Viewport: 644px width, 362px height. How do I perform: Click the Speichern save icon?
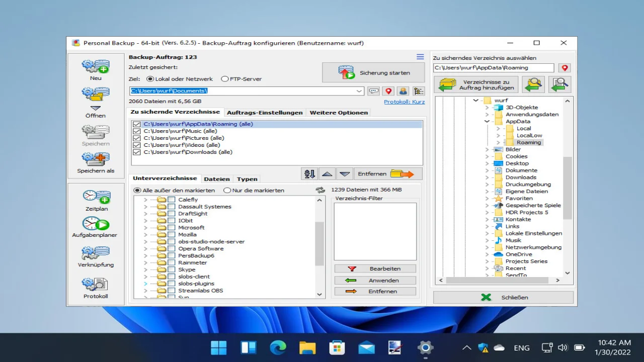pyautogui.click(x=96, y=132)
